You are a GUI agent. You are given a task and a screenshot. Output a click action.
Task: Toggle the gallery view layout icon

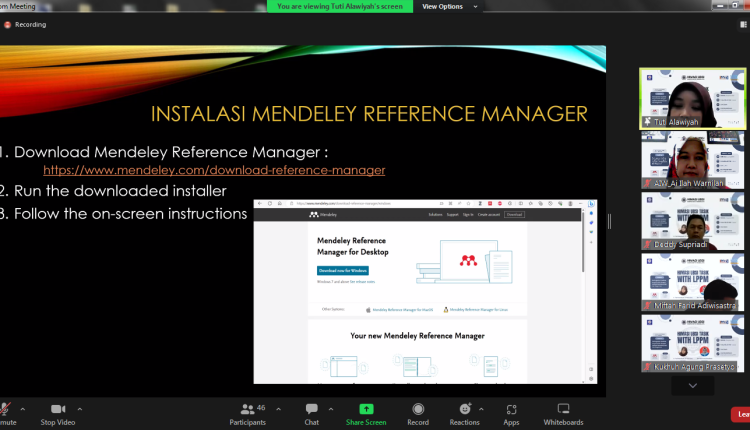click(743, 24)
